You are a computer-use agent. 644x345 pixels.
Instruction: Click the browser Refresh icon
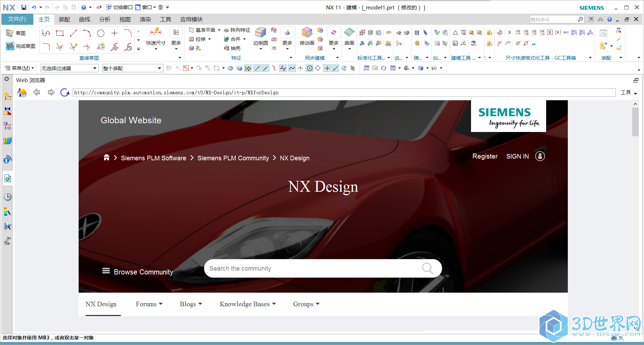(65, 93)
